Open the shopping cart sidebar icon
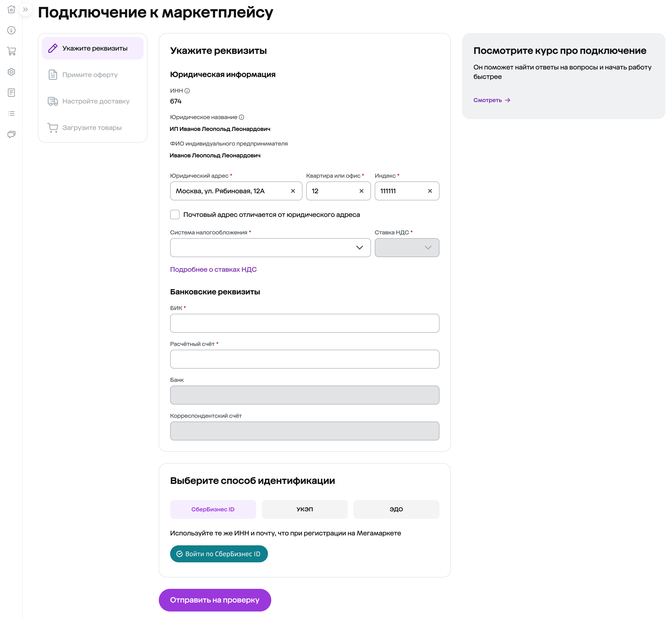The width and height of the screenshot is (672, 620). (11, 51)
